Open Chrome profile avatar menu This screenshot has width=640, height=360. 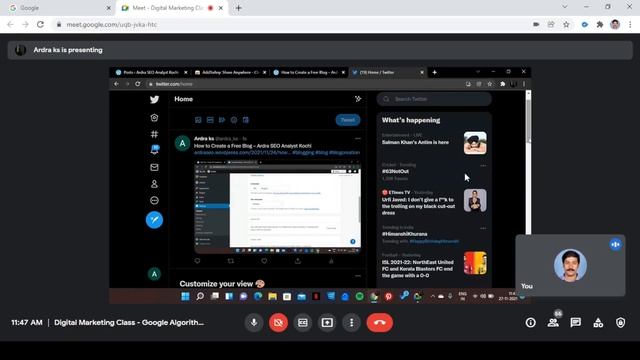615,24
